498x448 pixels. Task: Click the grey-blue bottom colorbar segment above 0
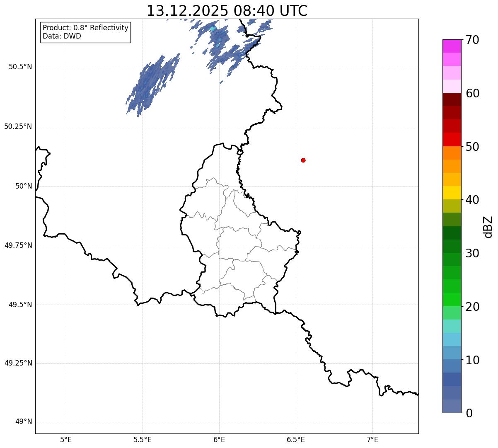point(452,406)
